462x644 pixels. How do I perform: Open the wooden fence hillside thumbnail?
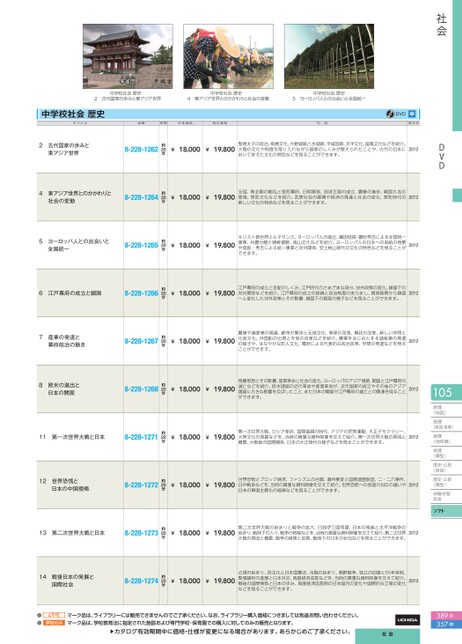point(329,56)
